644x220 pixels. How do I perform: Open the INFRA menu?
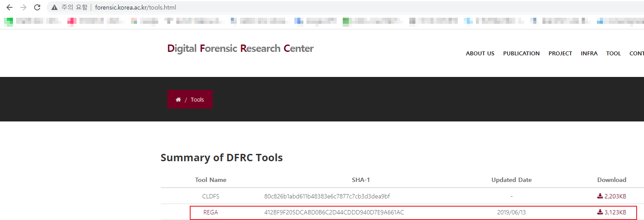pyautogui.click(x=589, y=54)
